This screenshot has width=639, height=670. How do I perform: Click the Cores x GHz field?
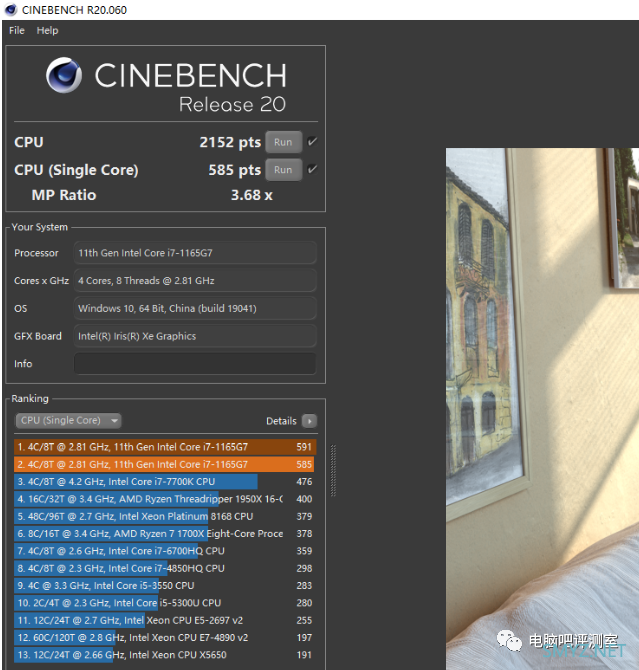coord(195,280)
